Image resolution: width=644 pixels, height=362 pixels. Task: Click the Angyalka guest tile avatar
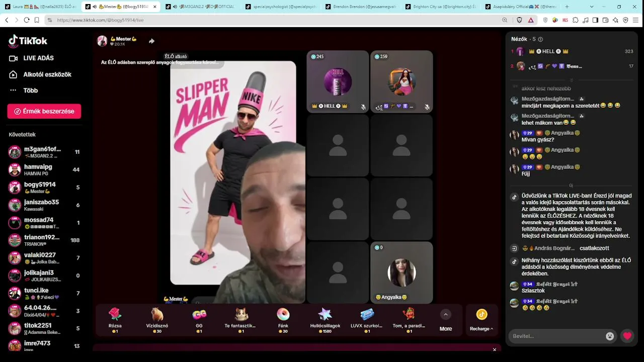click(x=401, y=273)
